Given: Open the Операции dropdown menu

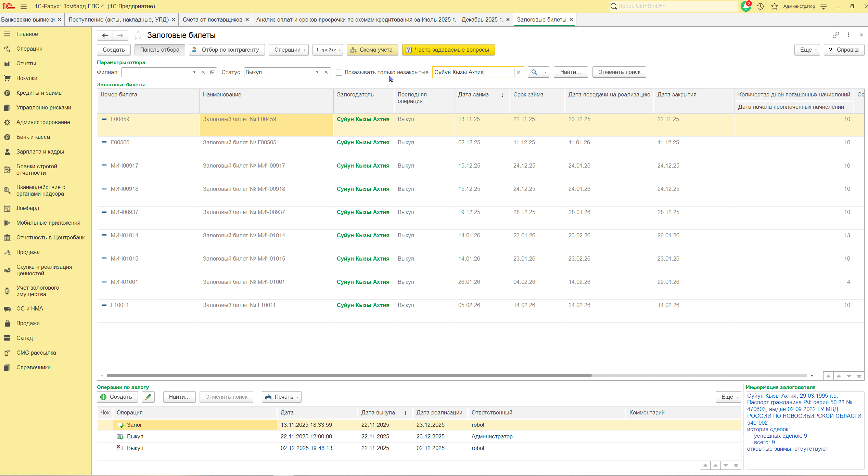Looking at the screenshot, I should coord(289,50).
